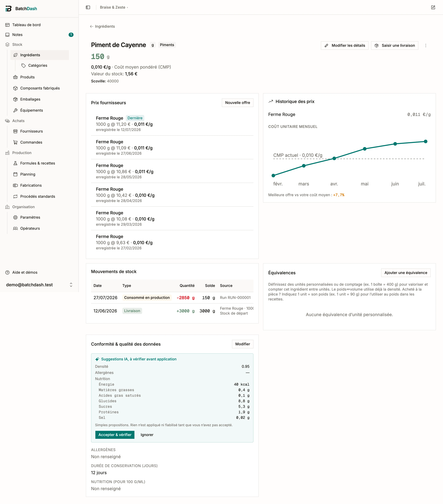Viewport: 443px width, 504px height.
Task: Click the back arrow beside Ingrédients
Action: pyautogui.click(x=92, y=26)
